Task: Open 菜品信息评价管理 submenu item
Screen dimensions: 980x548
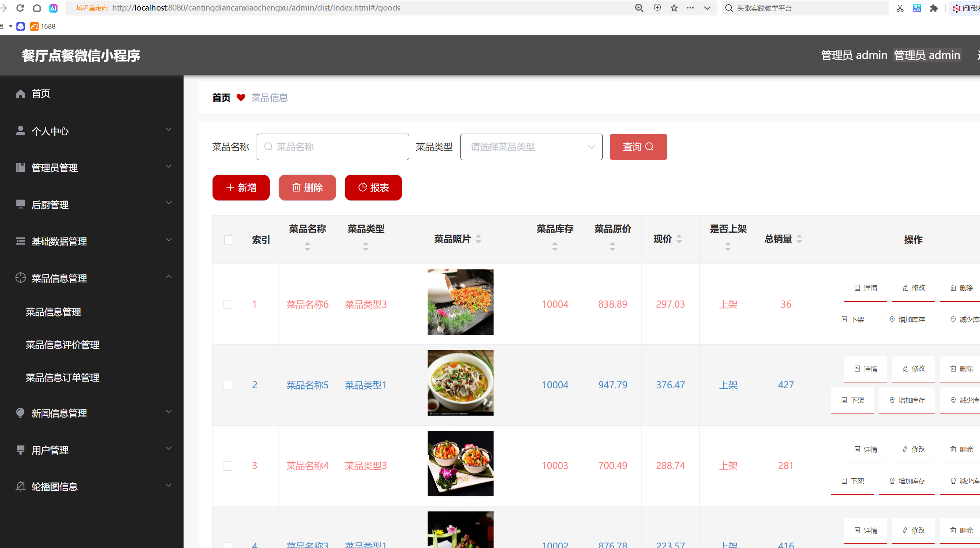Action: coord(62,345)
